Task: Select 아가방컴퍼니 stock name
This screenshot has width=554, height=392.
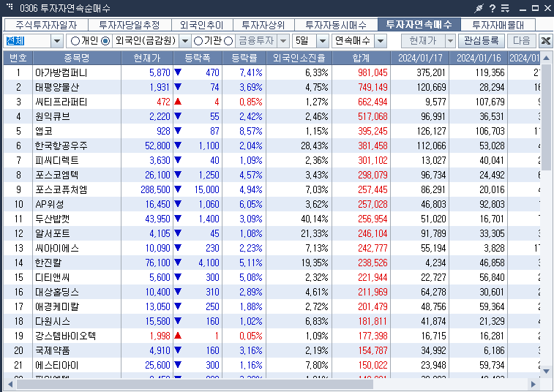Action: [x=61, y=72]
